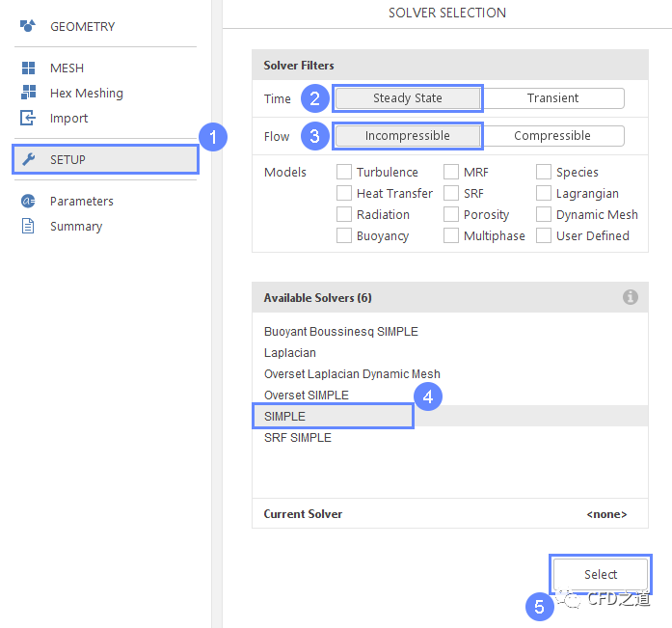Select the Buoyant Boussinesq SIMPLE solver

[341, 332]
